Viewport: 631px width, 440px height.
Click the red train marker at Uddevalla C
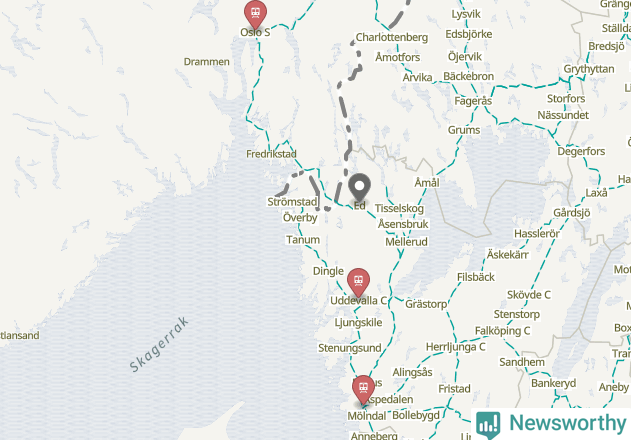point(358,282)
